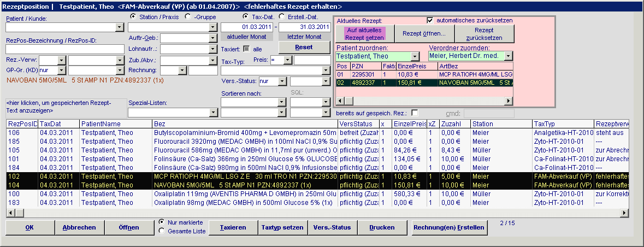The width and height of the screenshot is (644, 247).
Task: Click the Vers.-Status button at bottom
Action: click(x=332, y=227)
